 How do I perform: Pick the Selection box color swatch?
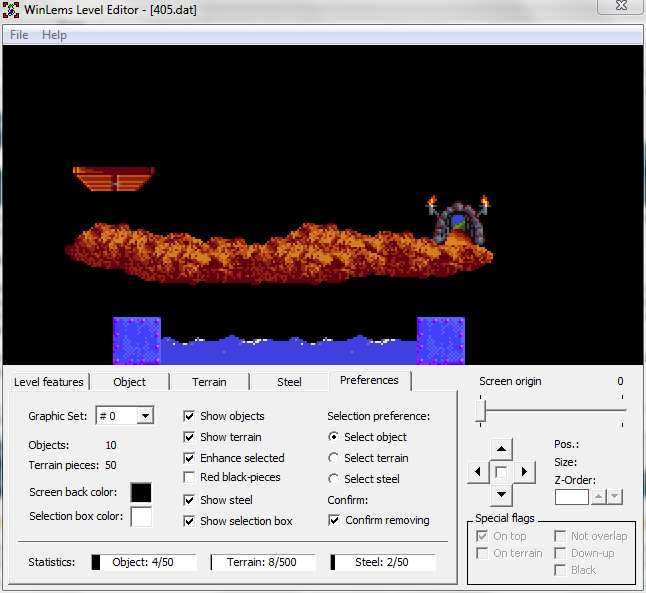141,517
